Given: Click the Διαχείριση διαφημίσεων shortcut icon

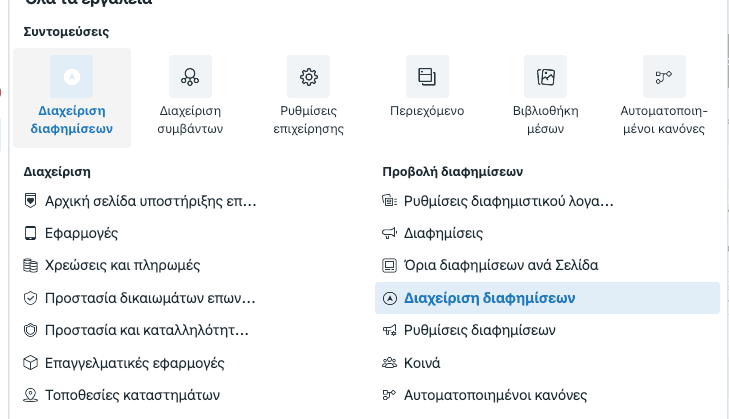Looking at the screenshot, I should 71,76.
